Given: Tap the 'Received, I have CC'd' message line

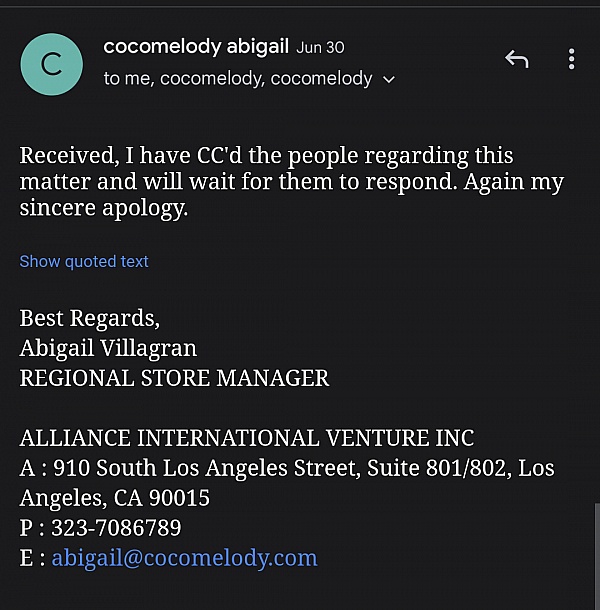Looking at the screenshot, I should [266, 156].
